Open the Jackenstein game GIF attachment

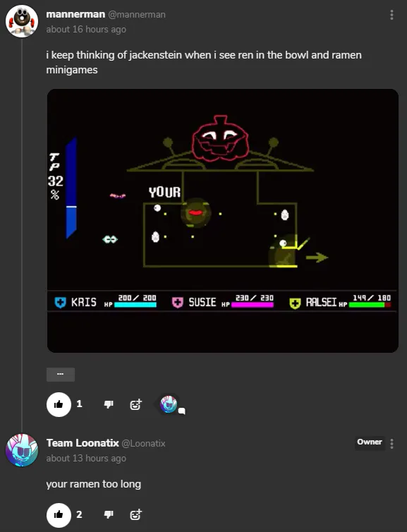click(222, 221)
